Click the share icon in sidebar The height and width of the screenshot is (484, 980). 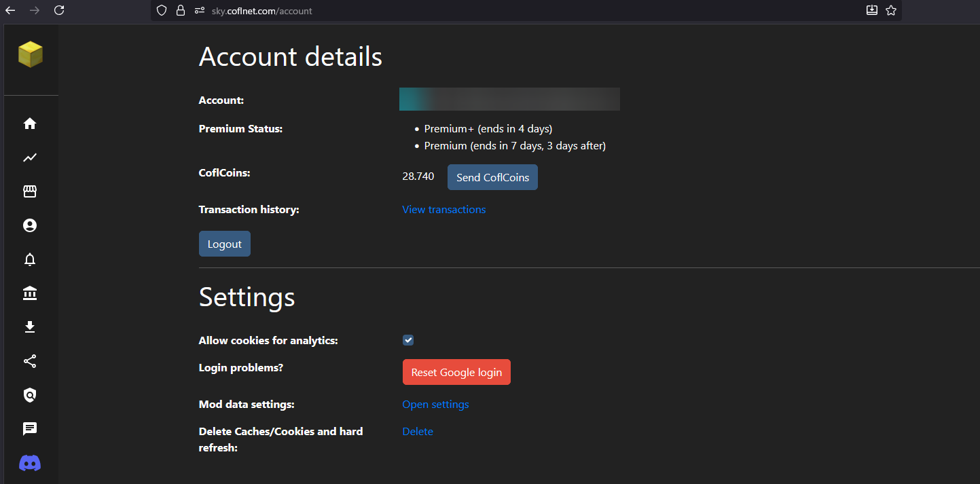[x=30, y=361]
